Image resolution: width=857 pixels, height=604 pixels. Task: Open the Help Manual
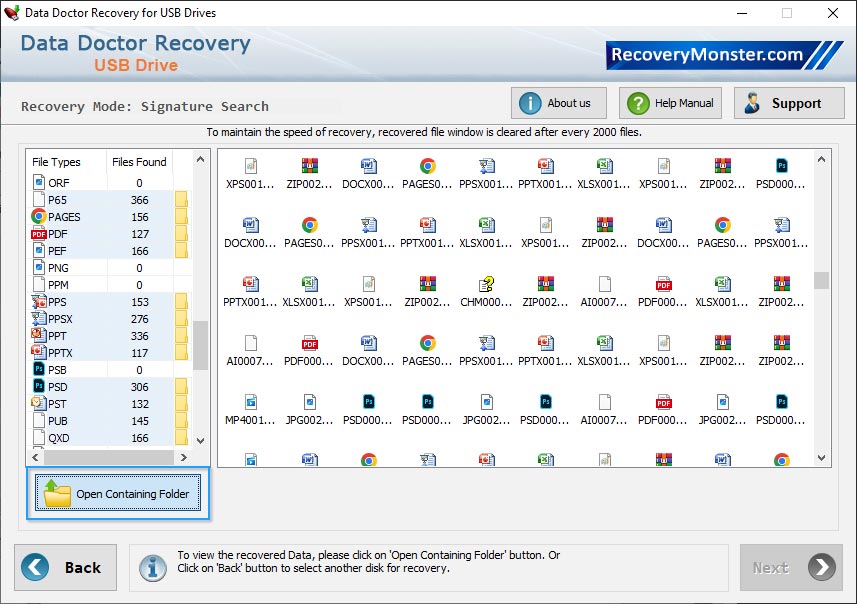669,102
